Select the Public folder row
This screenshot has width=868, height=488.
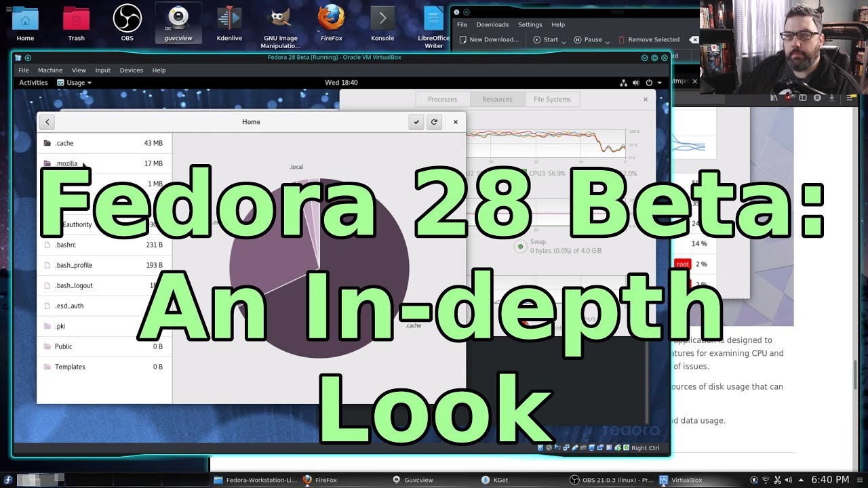tap(104, 346)
